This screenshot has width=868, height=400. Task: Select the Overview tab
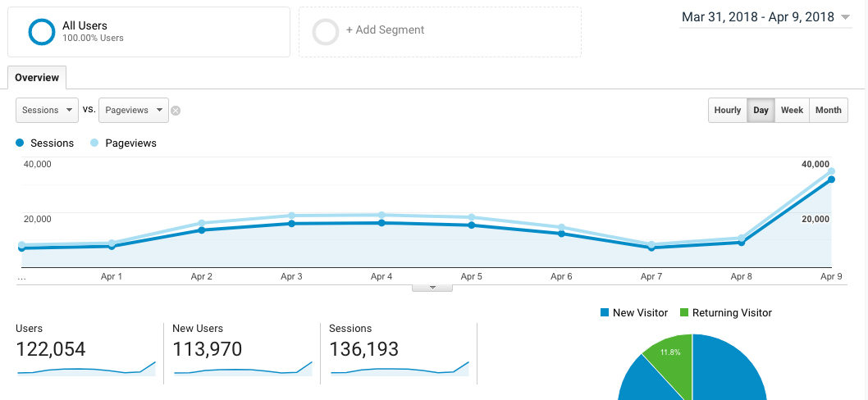coord(37,78)
